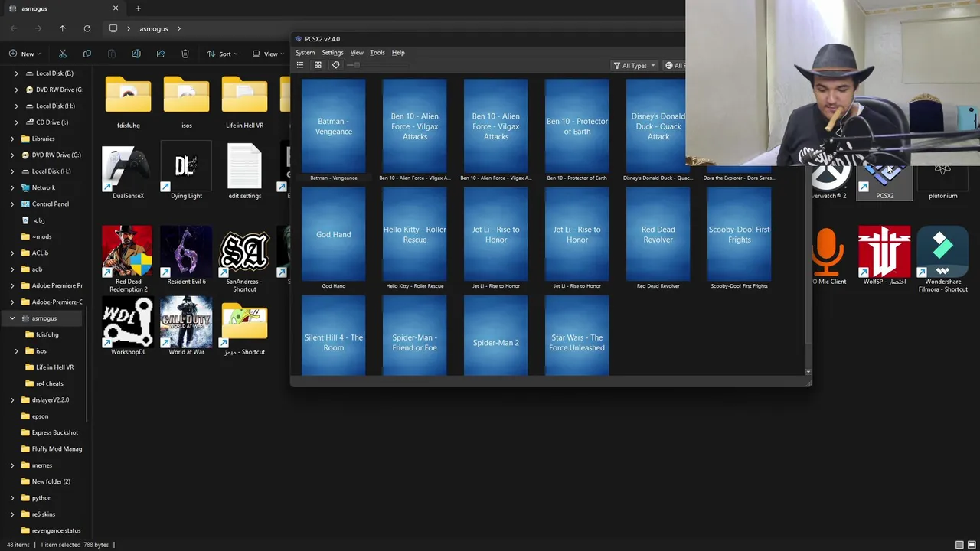Expand the drslayerV2.2.0 tree node
Screen dimensions: 980x551
coord(12,399)
